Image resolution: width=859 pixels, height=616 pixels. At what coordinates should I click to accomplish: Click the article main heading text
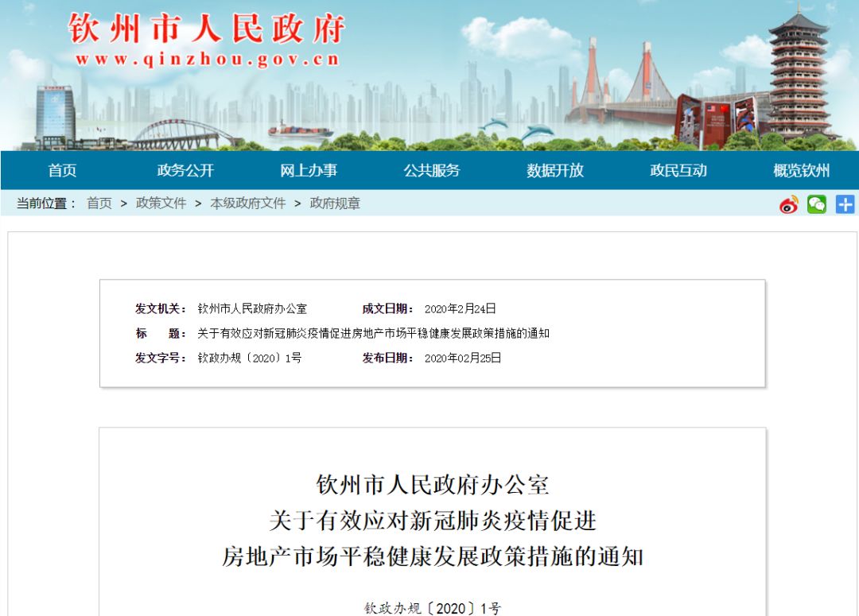(x=432, y=521)
